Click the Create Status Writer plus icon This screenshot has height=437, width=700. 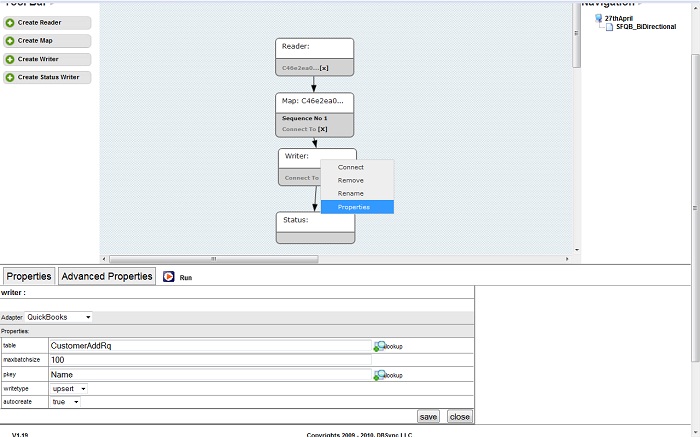click(10, 77)
